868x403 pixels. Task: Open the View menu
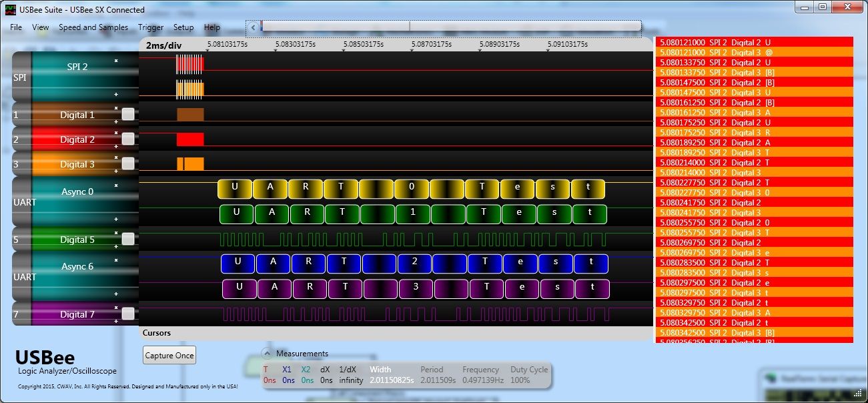click(x=41, y=27)
